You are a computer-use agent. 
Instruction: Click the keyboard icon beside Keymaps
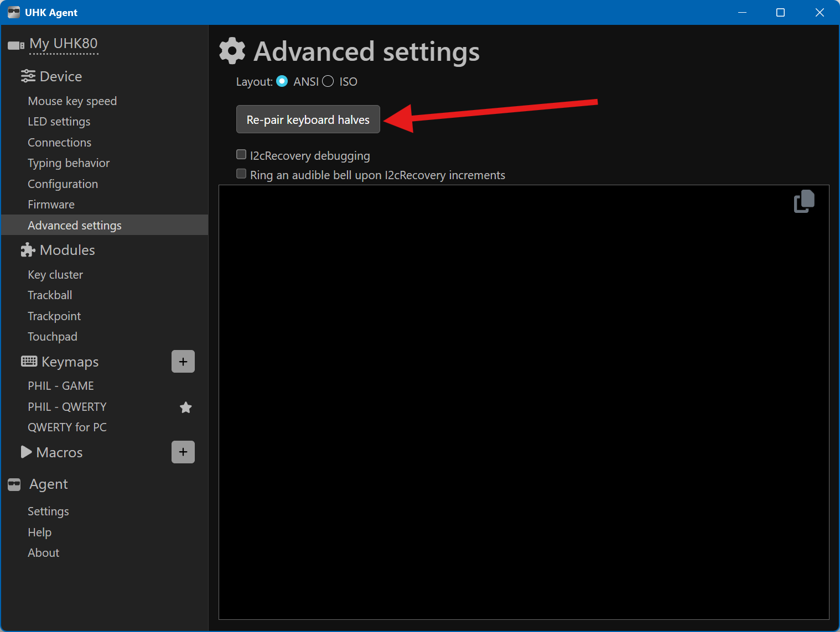click(29, 362)
